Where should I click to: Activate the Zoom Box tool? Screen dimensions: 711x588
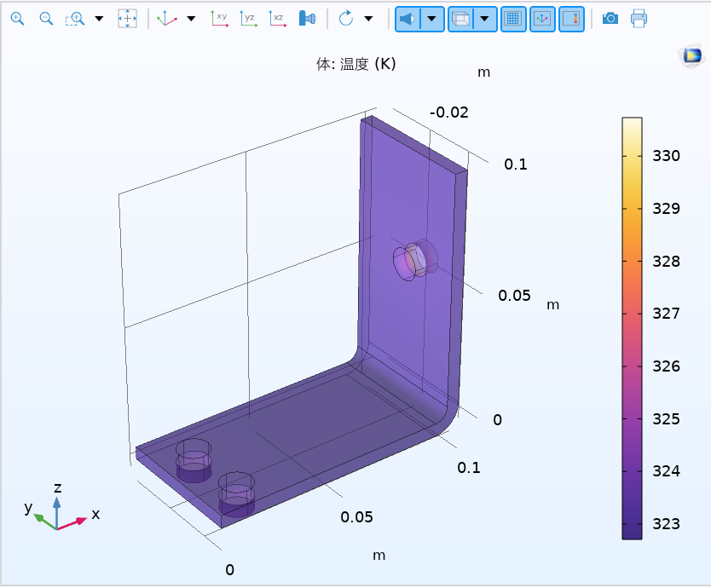[x=76, y=18]
